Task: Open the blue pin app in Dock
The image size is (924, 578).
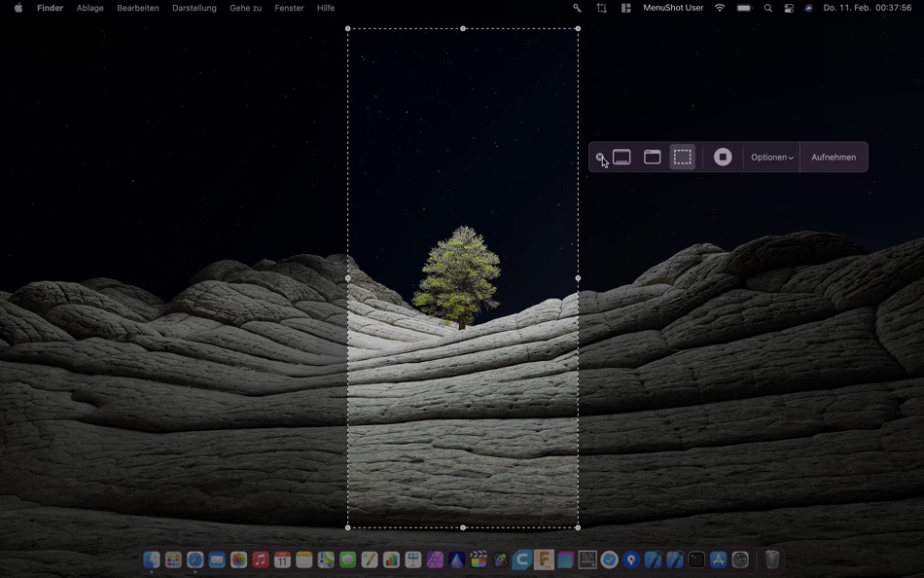Action: 631,560
